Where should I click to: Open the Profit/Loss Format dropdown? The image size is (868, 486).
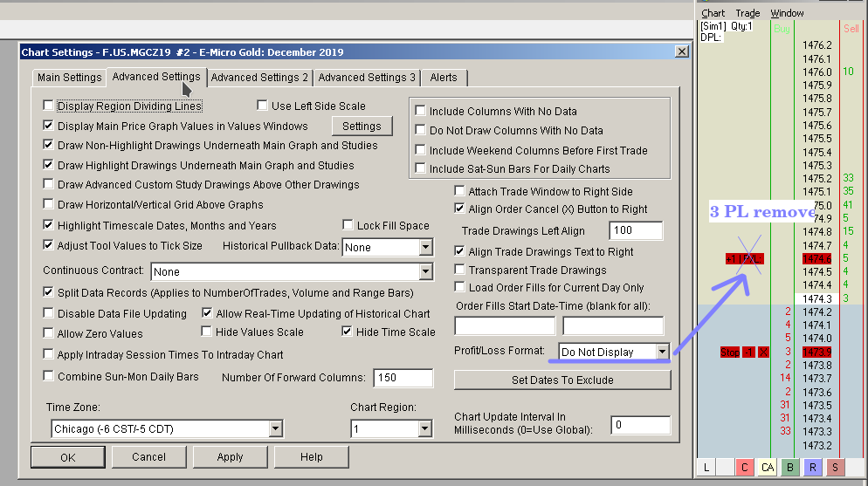[x=662, y=352]
